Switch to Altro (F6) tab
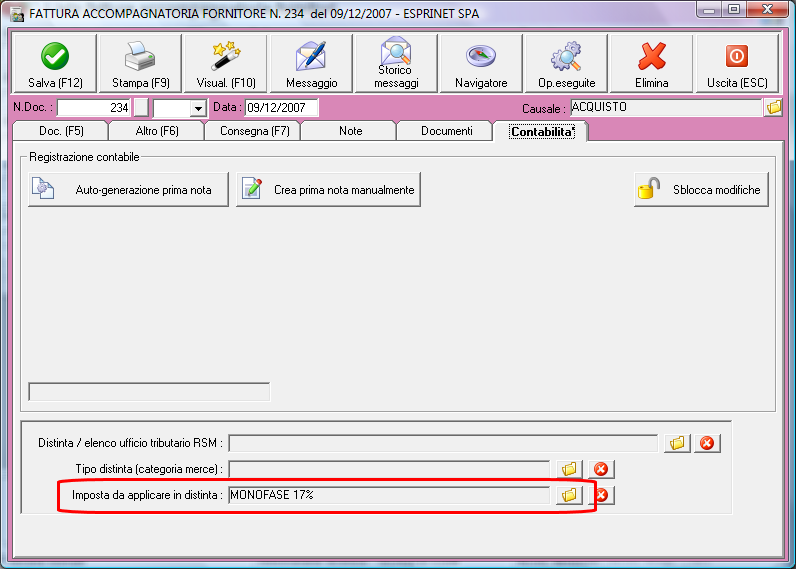The image size is (796, 569). 157,131
